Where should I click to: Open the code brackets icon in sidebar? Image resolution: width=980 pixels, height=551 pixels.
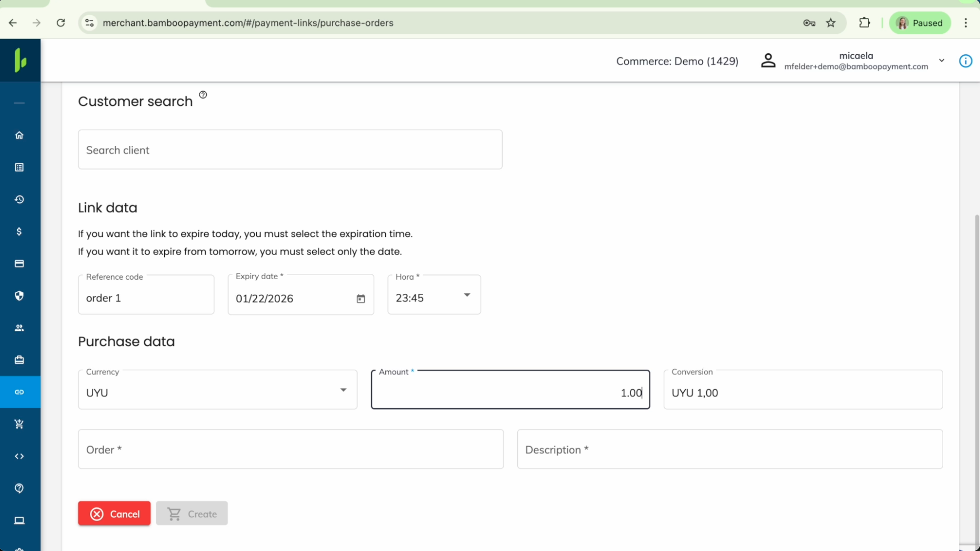19,457
